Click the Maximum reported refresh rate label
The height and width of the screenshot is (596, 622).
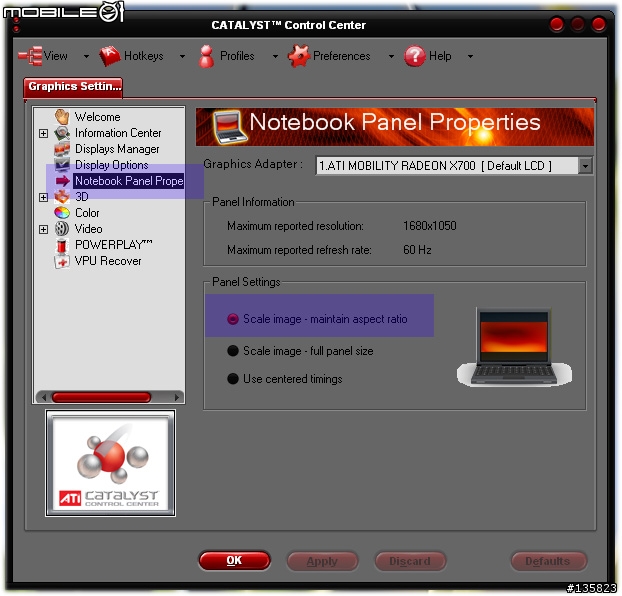[299, 250]
